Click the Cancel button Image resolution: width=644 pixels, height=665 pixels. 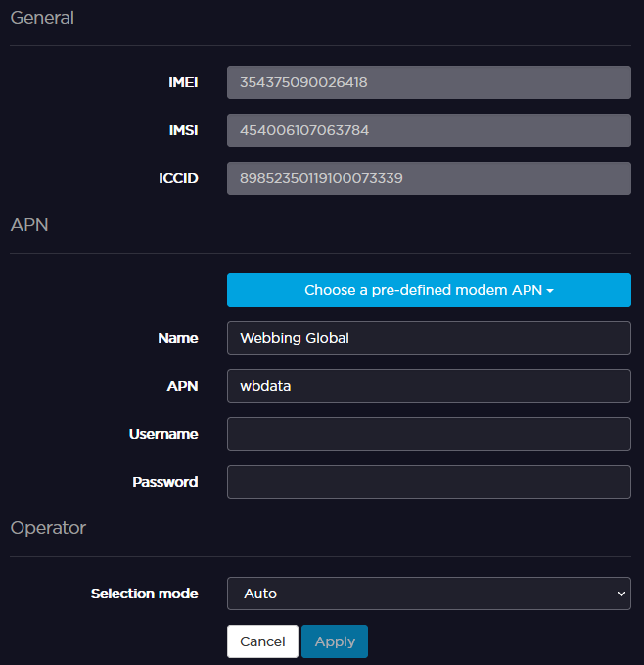coord(262,641)
